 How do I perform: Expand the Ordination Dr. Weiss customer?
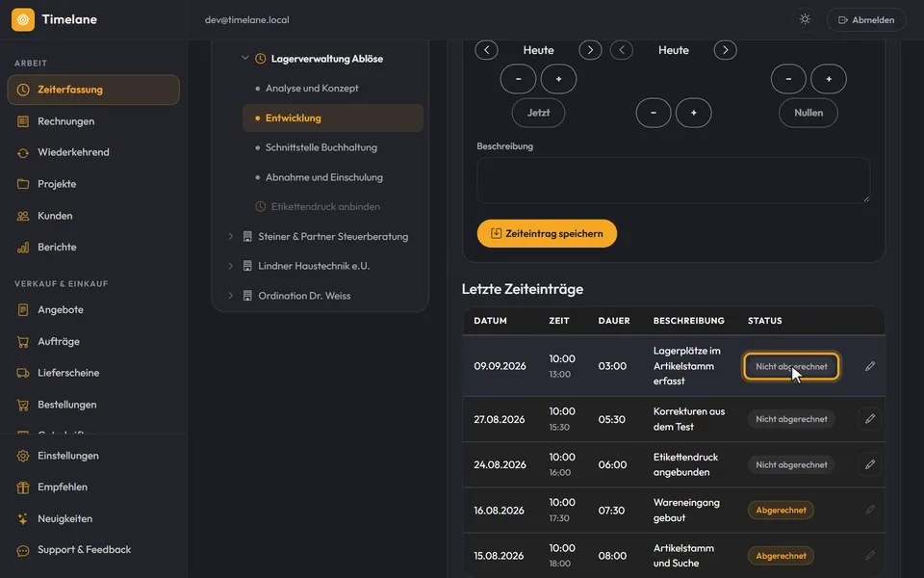coord(231,296)
